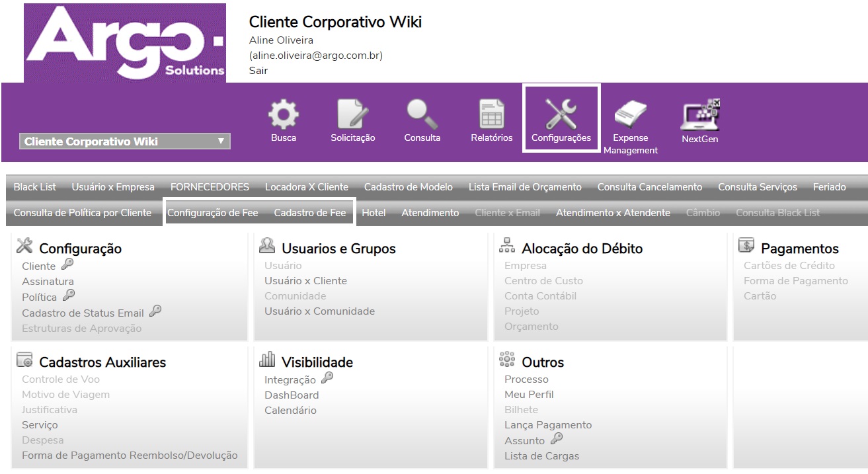Click the Solicitação request icon
The width and height of the screenshot is (868, 474).
(352, 119)
